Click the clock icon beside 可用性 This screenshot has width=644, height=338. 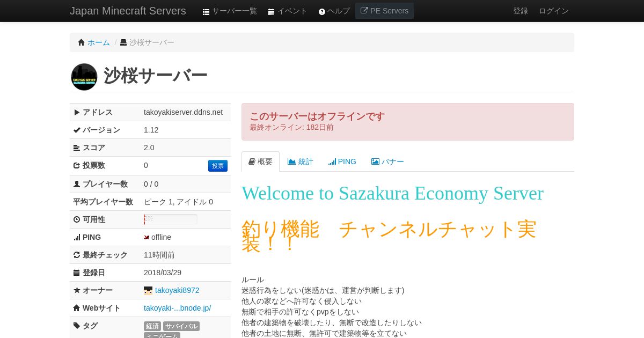77,219
